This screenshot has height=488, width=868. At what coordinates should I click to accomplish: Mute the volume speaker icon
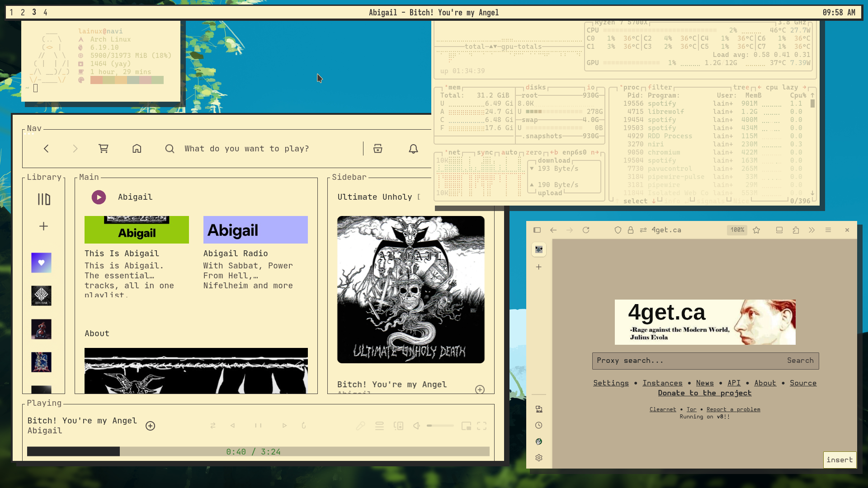(x=417, y=426)
